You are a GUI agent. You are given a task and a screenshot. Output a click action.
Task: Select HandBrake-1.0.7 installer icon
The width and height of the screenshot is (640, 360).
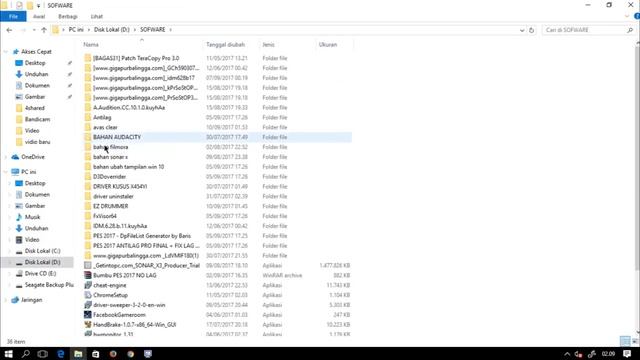(88, 325)
